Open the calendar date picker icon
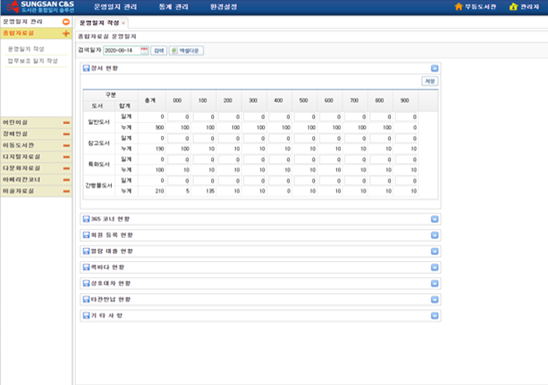Image resolution: width=548 pixels, height=385 pixels. (x=144, y=50)
